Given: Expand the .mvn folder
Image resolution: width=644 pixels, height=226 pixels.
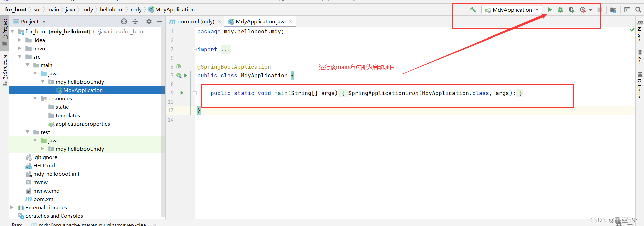Looking at the screenshot, I should tap(20, 48).
